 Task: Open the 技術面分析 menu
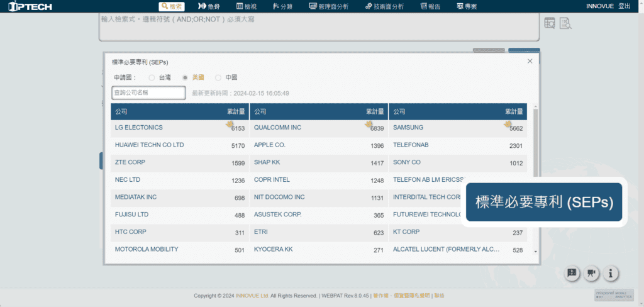[x=384, y=6]
